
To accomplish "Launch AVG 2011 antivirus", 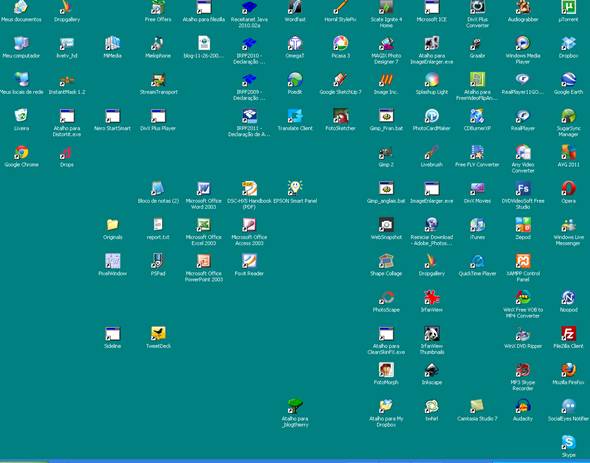I will (x=568, y=152).
